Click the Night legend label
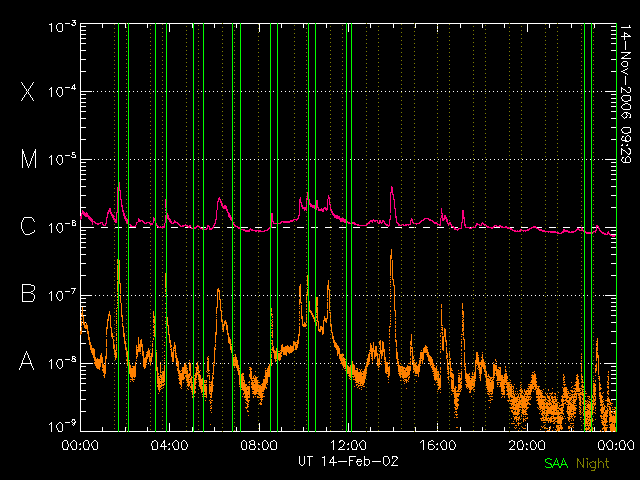 593,464
